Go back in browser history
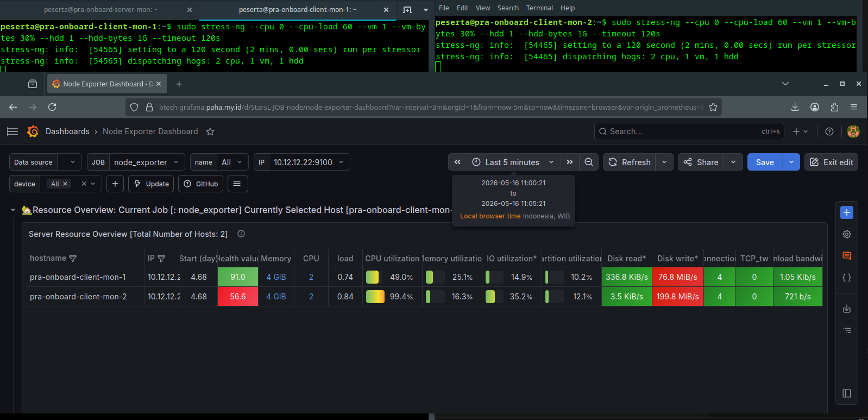The height and width of the screenshot is (420, 868). (13, 107)
